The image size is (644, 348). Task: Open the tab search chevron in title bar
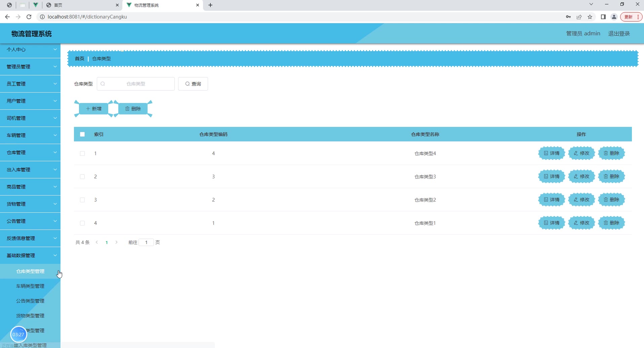(591, 4)
